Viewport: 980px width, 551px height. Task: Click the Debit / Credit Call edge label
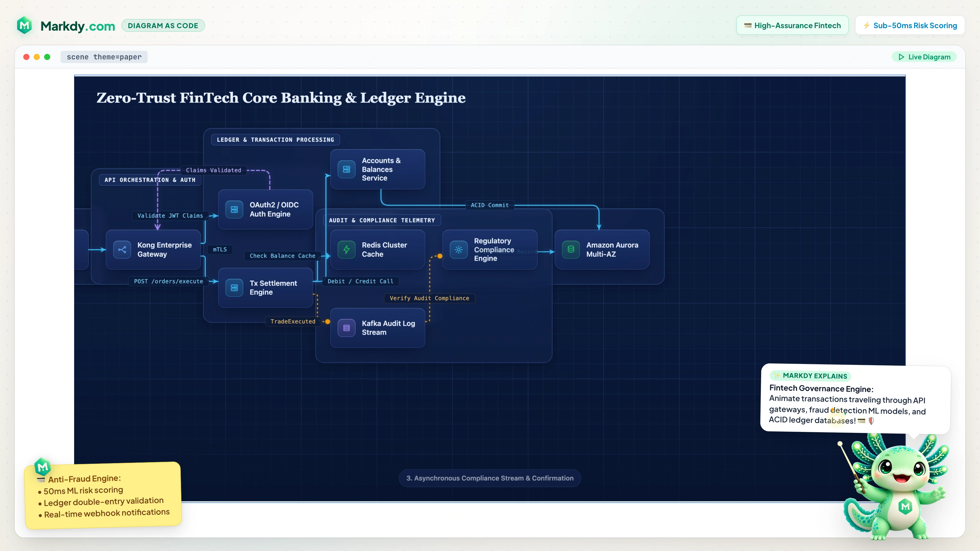coord(360,281)
